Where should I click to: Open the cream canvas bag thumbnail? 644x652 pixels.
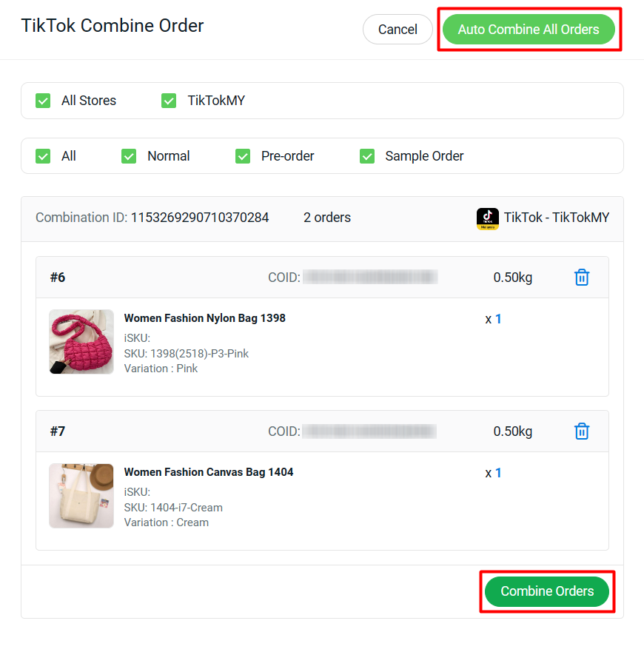point(81,496)
